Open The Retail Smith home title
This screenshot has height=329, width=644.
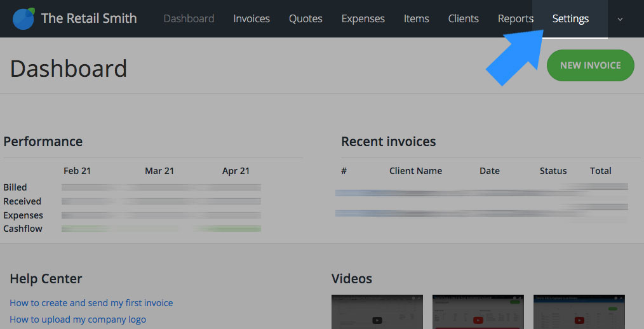pyautogui.click(x=89, y=18)
